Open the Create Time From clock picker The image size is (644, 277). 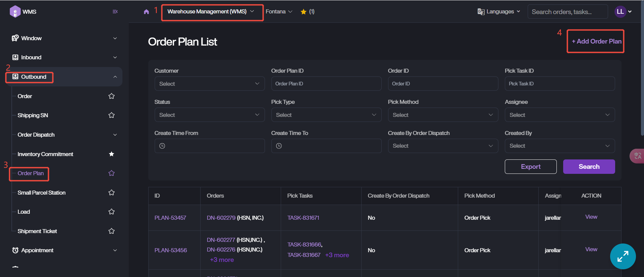162,146
